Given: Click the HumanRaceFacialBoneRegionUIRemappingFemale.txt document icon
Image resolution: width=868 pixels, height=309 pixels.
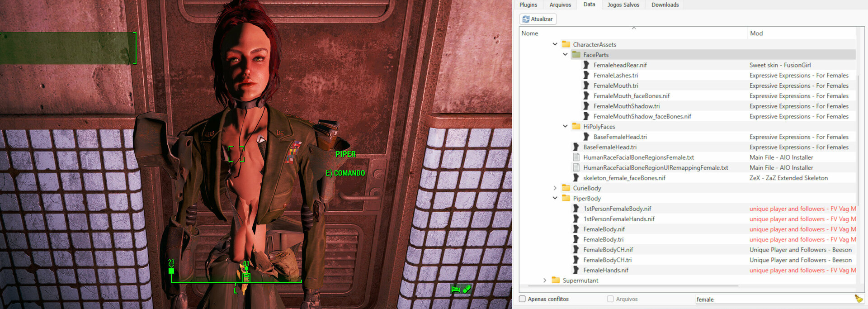Looking at the screenshot, I should 576,168.
